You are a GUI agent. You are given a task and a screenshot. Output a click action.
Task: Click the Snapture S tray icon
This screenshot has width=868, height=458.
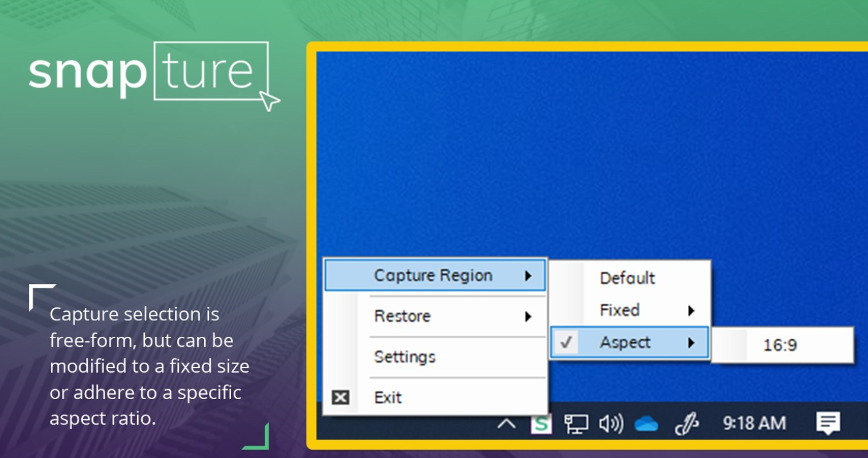coord(541,423)
